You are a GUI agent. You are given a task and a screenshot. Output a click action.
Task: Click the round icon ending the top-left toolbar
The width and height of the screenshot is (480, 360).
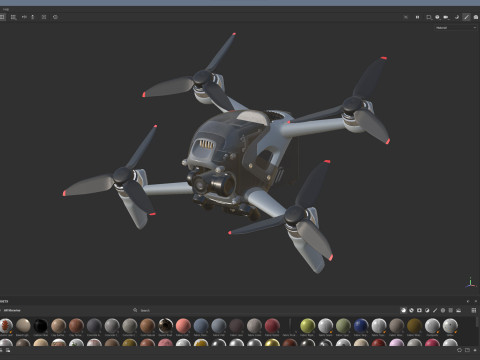point(55,17)
